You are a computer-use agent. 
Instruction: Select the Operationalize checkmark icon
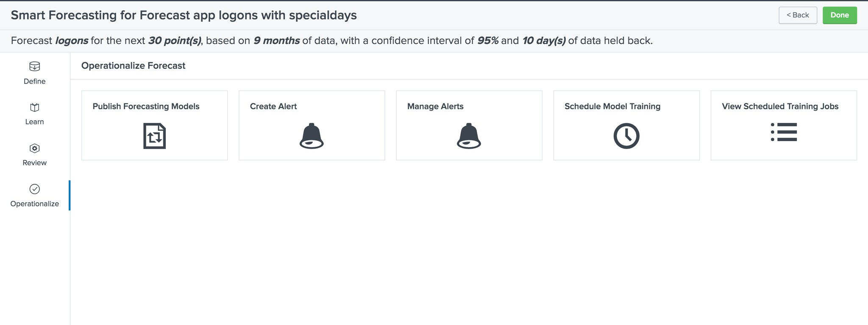coord(35,189)
